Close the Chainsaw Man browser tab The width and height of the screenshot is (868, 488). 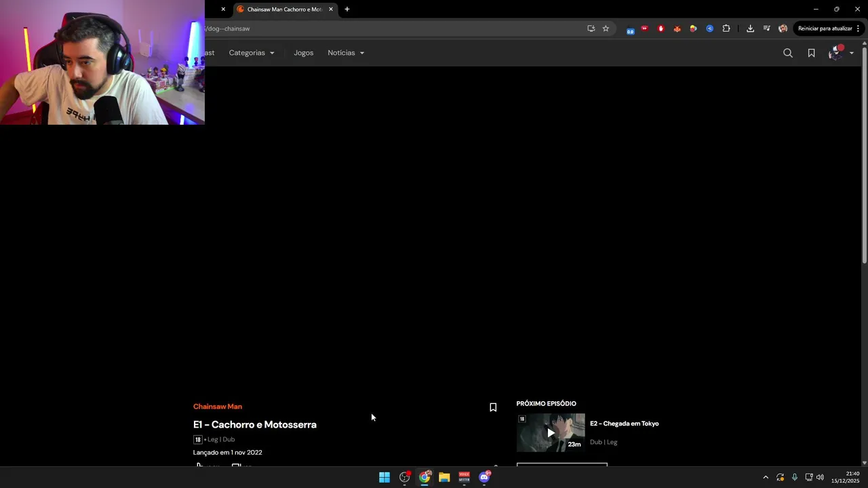pos(331,9)
